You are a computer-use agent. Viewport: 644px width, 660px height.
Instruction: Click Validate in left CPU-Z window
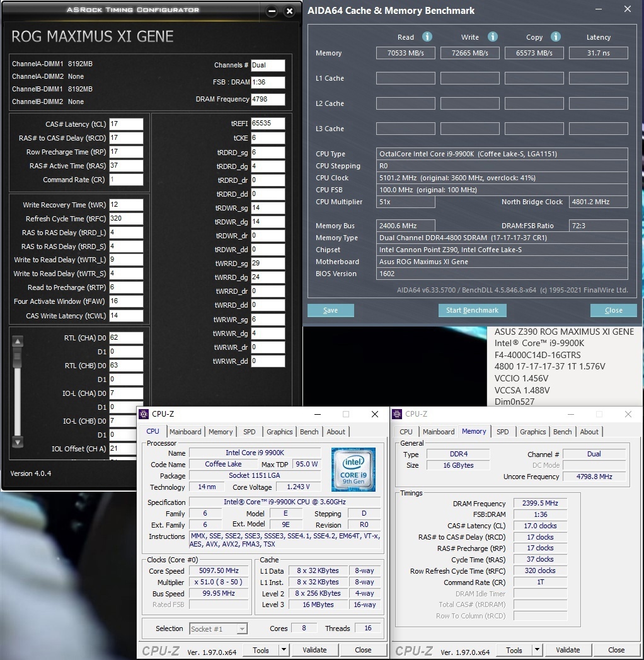coord(314,650)
